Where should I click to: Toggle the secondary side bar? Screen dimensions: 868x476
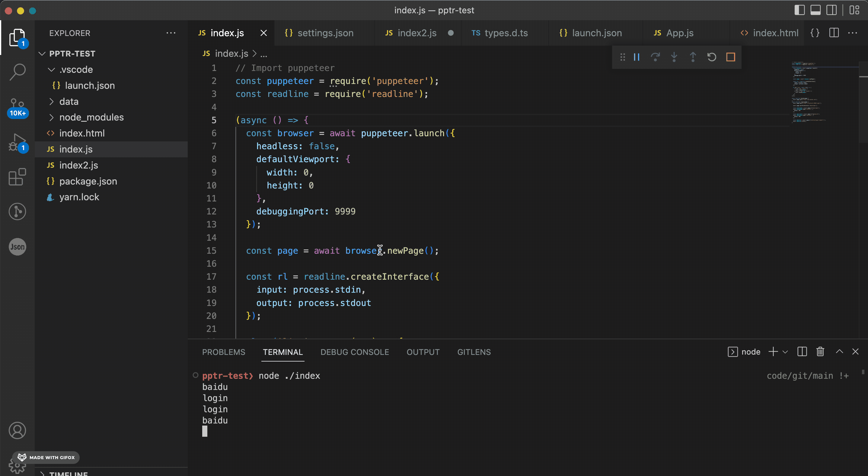tap(831, 10)
